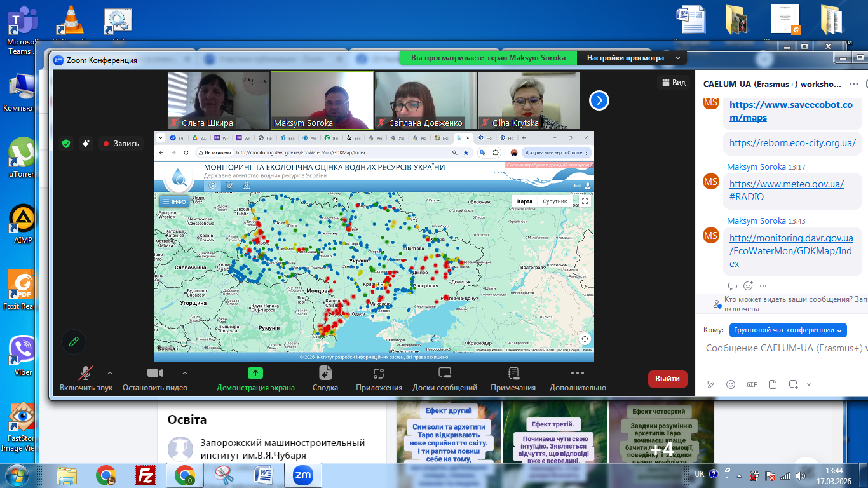This screenshot has width=868, height=488.
Task: Open the Сводка (AI summary) tool
Action: pyautogui.click(x=325, y=379)
